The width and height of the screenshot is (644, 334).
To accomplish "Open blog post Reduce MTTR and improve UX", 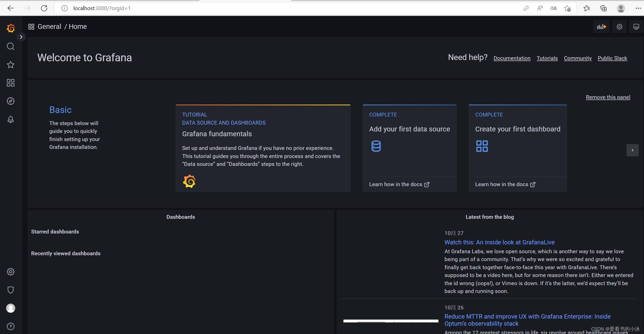I will tap(527, 320).
